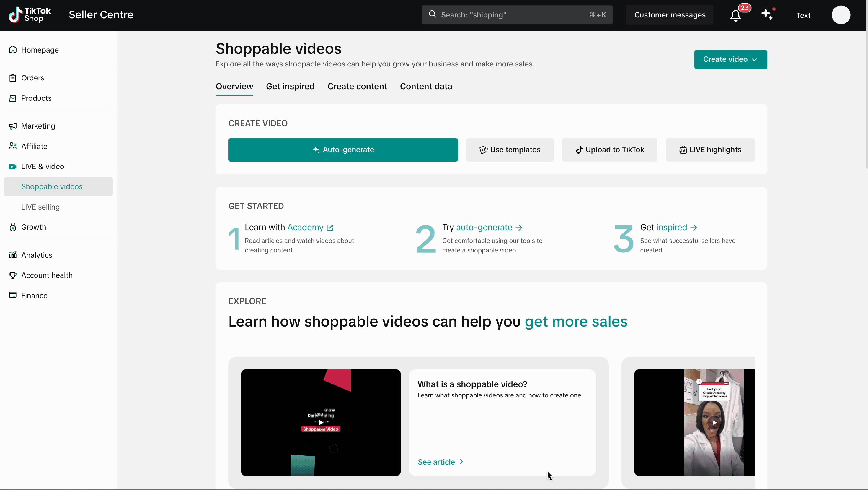Switch to the Create content tab
This screenshot has width=868, height=490.
click(357, 86)
